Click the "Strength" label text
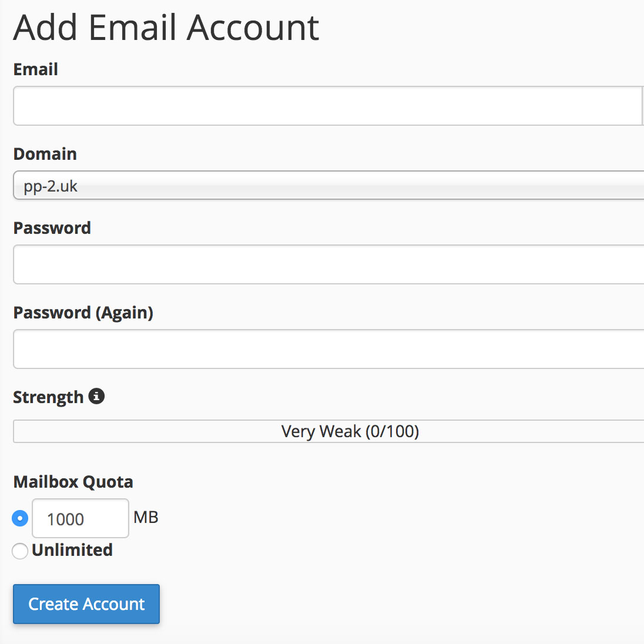This screenshot has width=644, height=644. point(48,397)
